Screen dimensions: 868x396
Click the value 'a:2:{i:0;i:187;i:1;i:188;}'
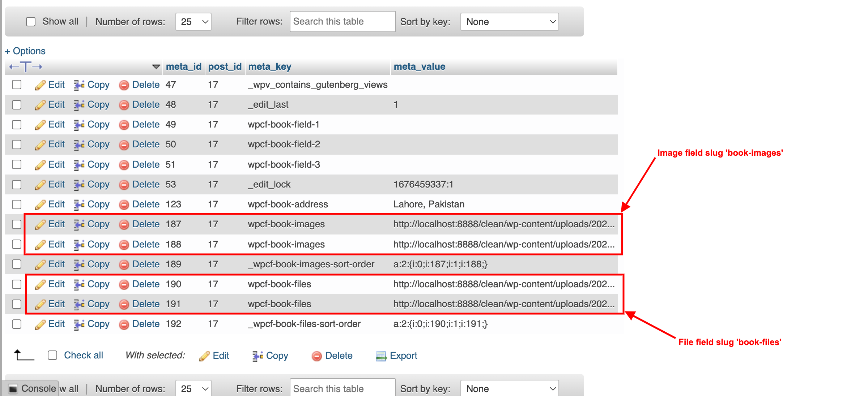tap(440, 264)
